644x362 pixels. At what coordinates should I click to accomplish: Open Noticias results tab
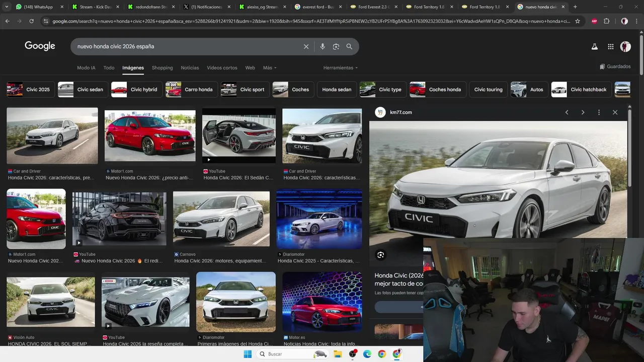coord(190,68)
